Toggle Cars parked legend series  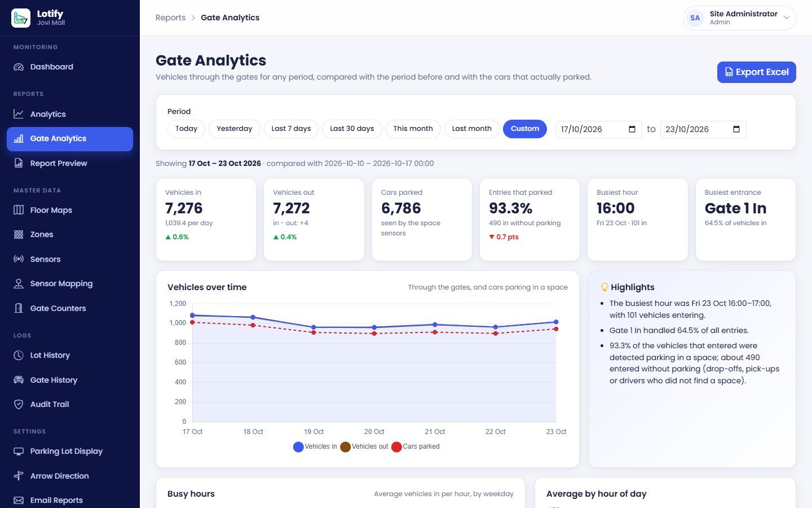416,446
